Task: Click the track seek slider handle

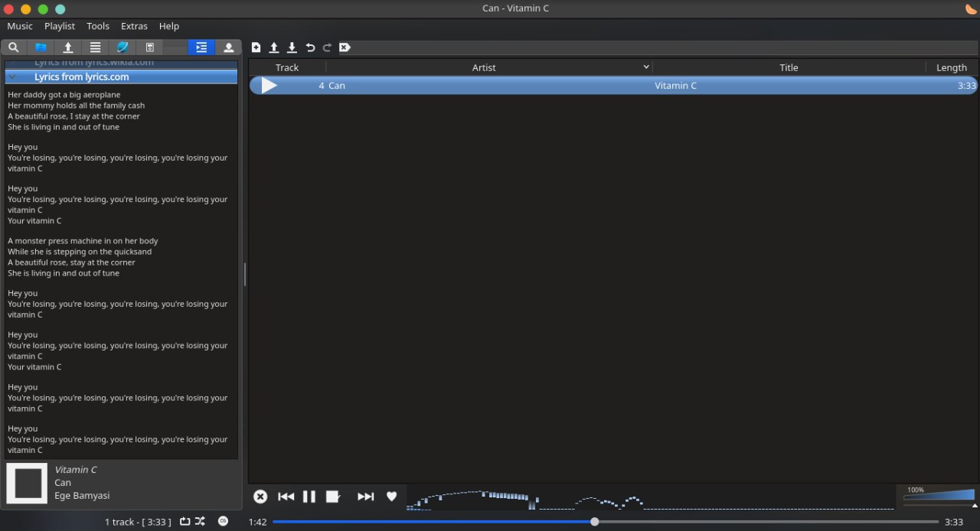Action: coord(595,522)
